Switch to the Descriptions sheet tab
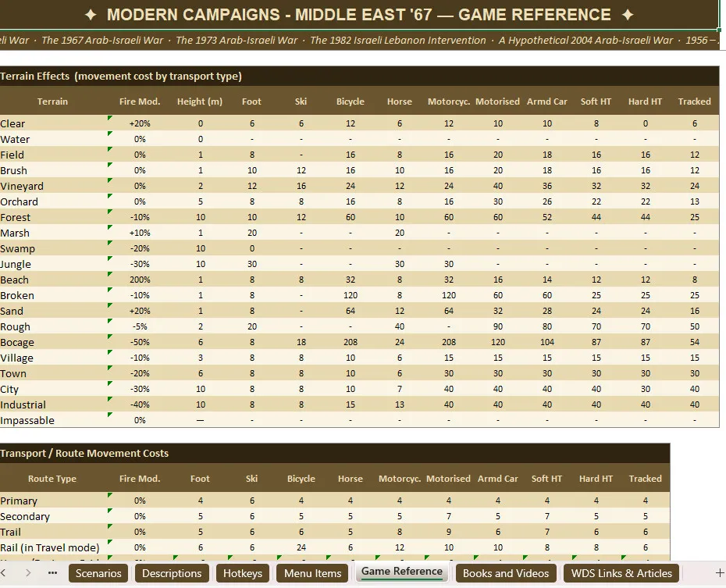 (172, 573)
